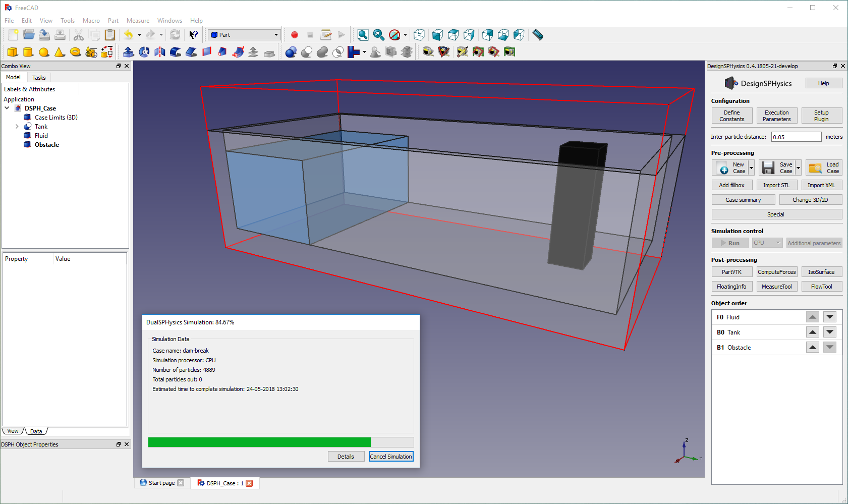
Task: Open the New Case dropdown arrow
Action: coord(751,167)
